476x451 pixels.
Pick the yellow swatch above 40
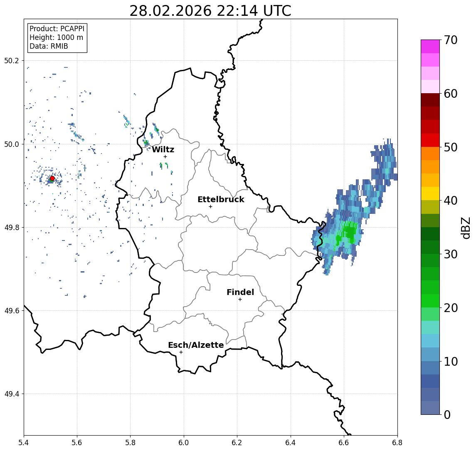430,193
